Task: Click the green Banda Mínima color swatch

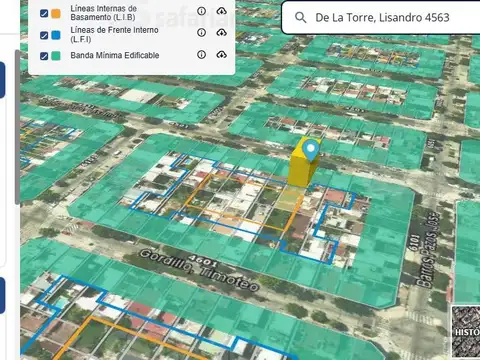Action: [x=56, y=56]
